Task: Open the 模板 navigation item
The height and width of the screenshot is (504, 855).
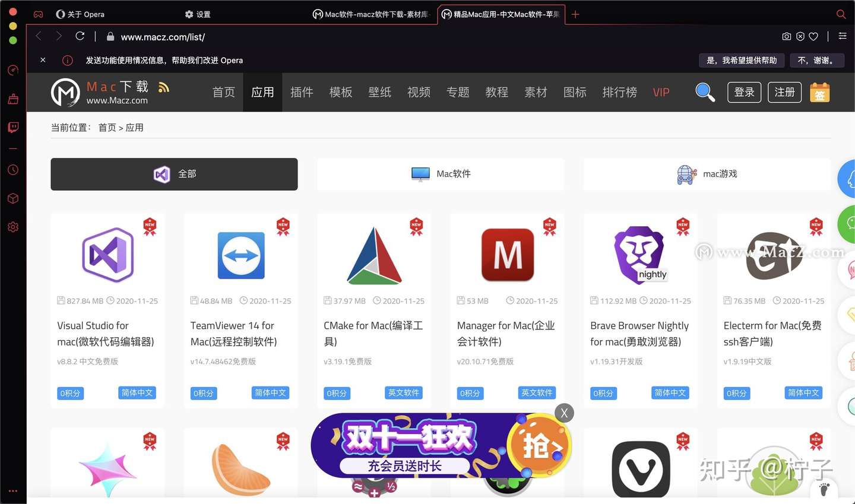Action: pos(341,92)
